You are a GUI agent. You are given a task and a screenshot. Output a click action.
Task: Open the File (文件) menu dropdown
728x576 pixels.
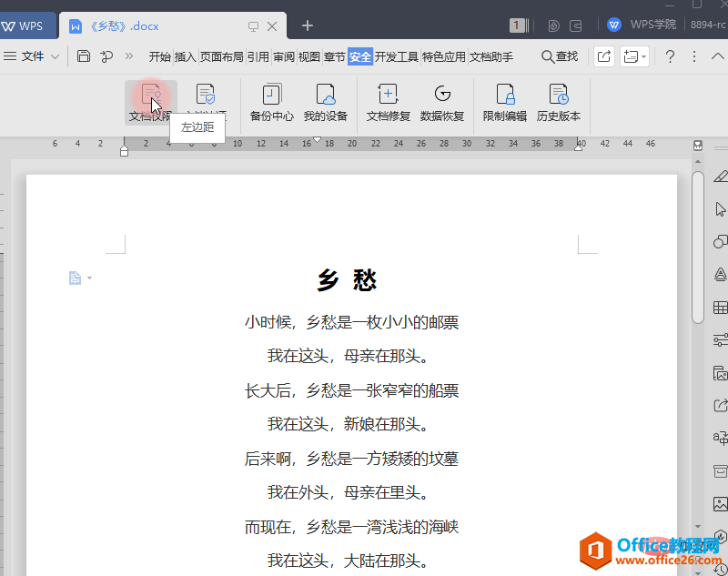32,56
